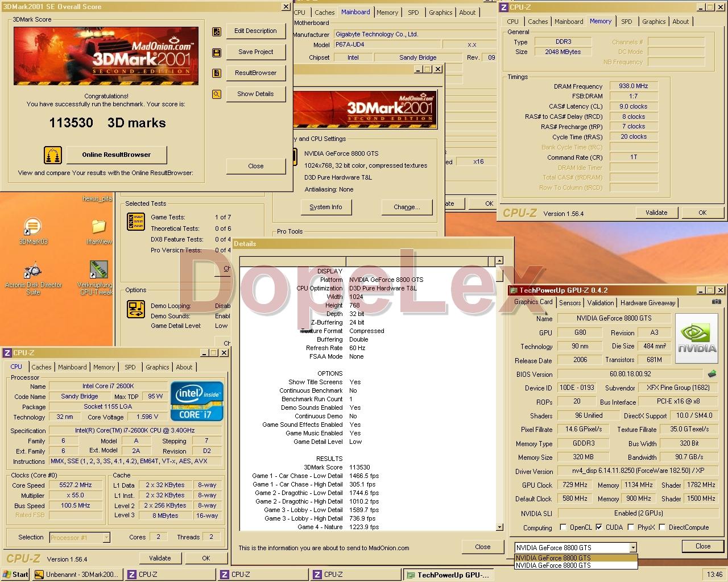728x582 pixels.
Task: Click the System Info button
Action: point(326,207)
